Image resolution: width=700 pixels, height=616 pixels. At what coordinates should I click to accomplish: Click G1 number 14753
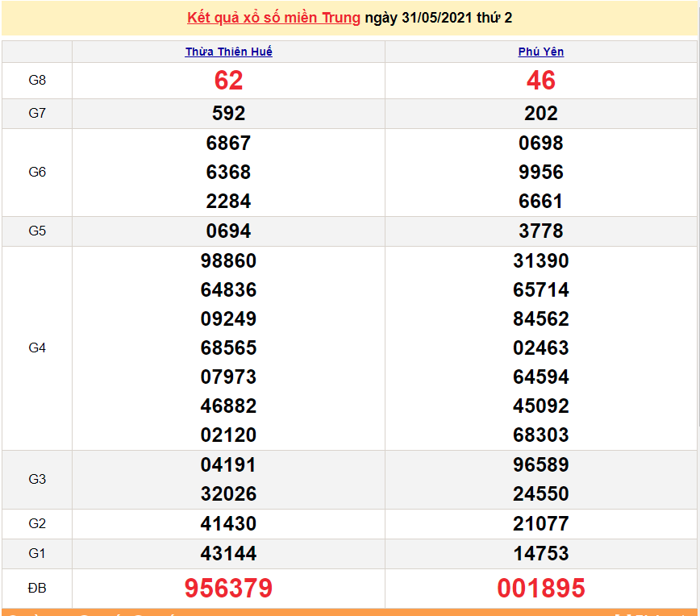pyautogui.click(x=541, y=554)
